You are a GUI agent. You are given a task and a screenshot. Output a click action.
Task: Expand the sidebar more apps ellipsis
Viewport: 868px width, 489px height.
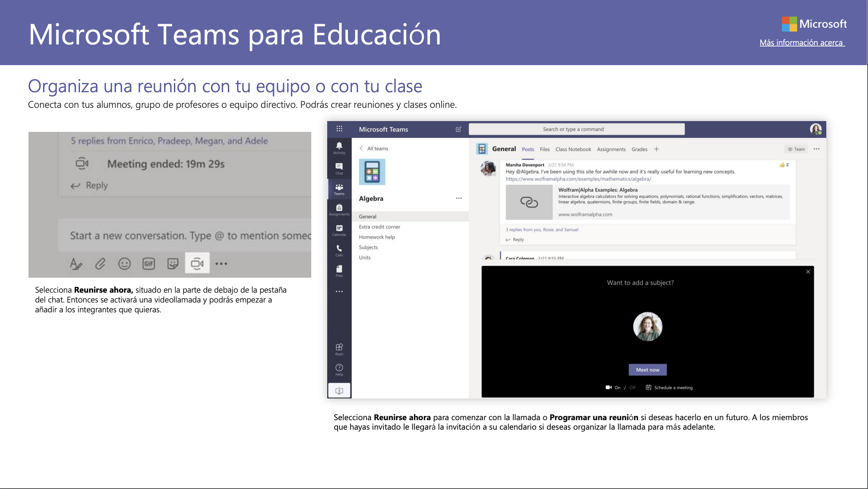coord(339,291)
